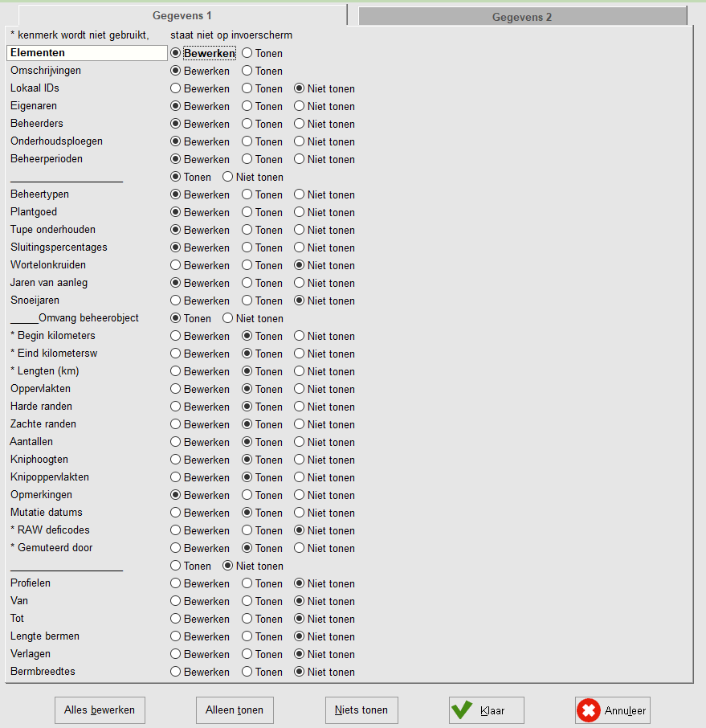
Task: Click the Knipoppervlakten label
Action: coord(50,476)
